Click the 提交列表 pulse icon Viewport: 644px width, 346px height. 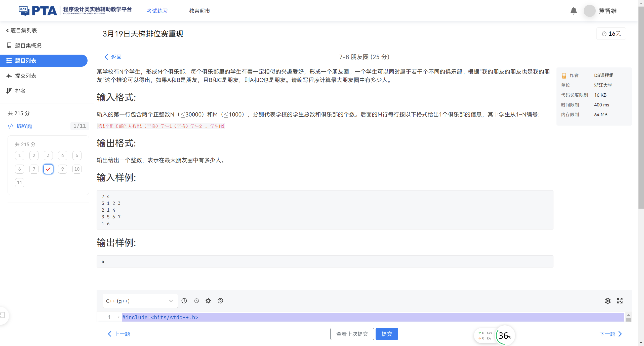click(x=9, y=76)
